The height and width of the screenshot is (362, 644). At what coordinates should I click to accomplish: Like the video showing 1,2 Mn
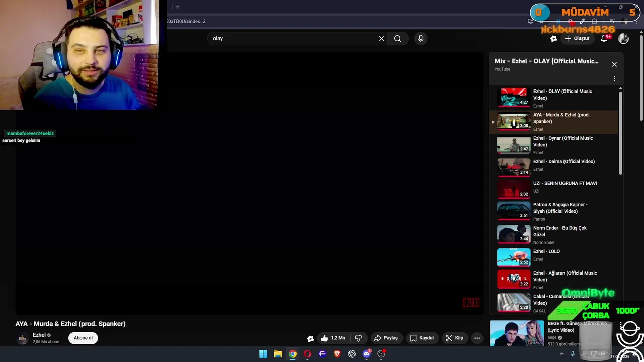point(333,338)
